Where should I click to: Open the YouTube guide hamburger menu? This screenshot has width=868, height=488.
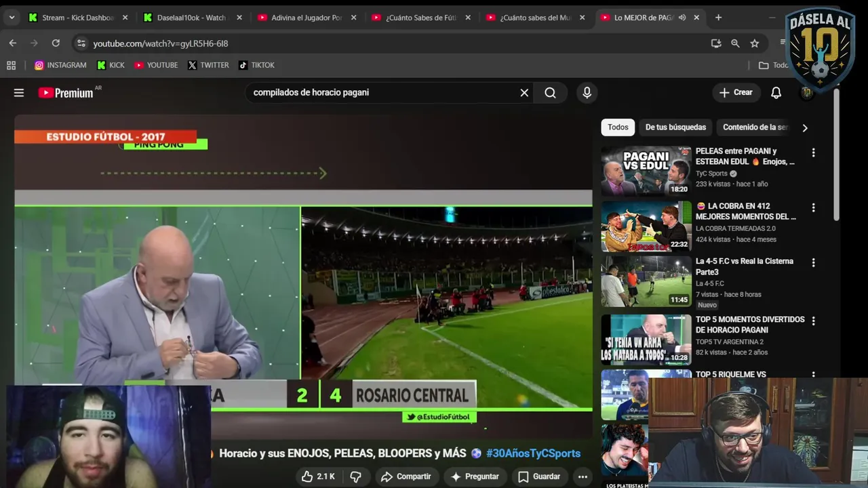pyautogui.click(x=19, y=93)
